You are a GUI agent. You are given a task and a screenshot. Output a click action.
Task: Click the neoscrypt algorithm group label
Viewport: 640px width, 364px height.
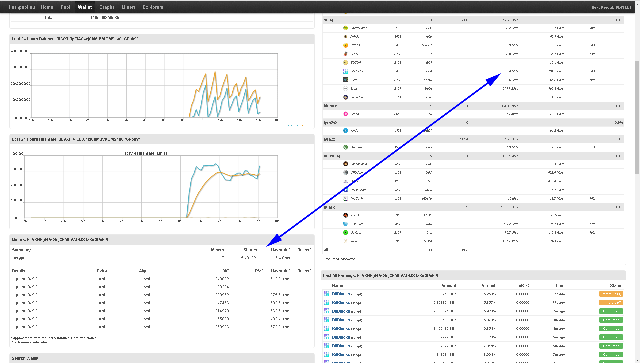point(333,156)
